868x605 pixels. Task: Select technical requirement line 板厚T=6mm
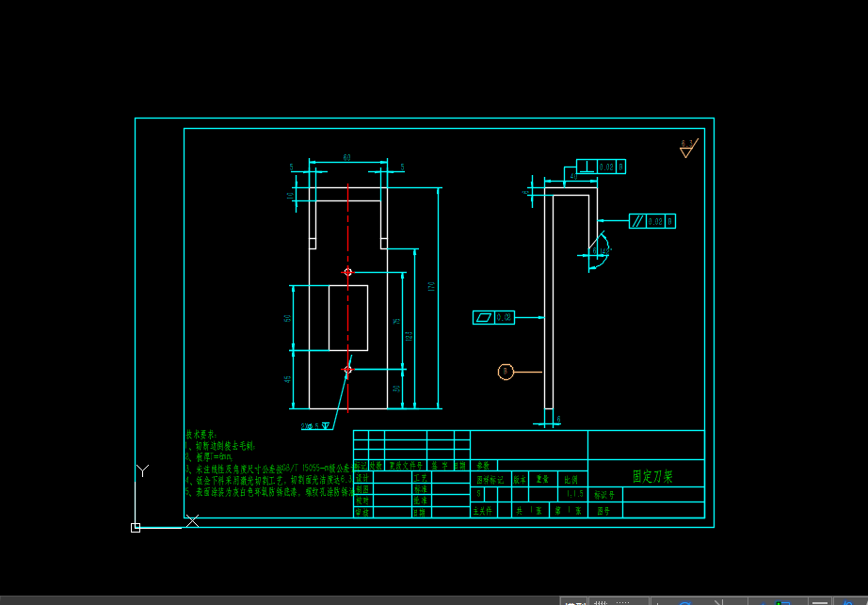pyautogui.click(x=209, y=457)
